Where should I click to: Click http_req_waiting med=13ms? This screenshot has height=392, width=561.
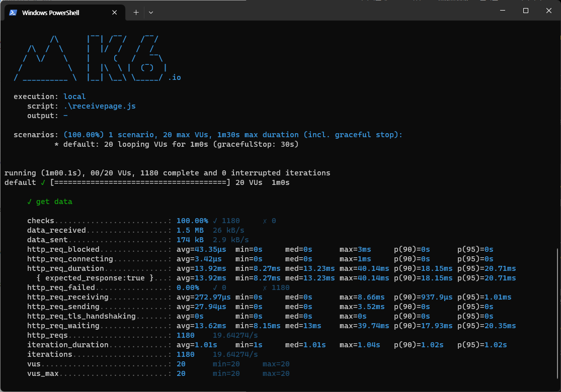(x=303, y=326)
